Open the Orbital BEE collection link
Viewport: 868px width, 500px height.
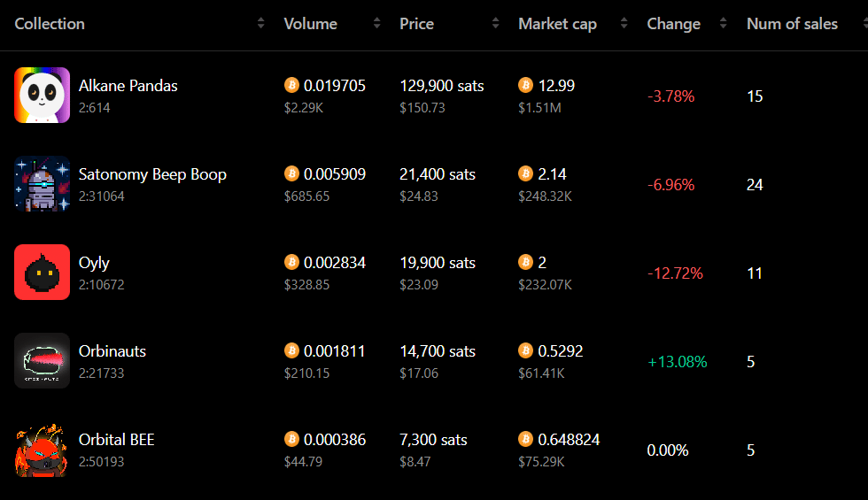116,440
